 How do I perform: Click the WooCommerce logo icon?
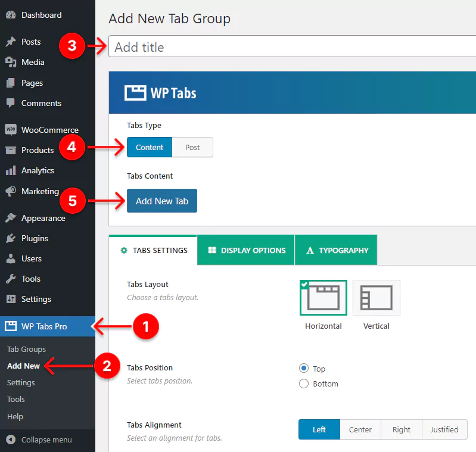(x=11, y=130)
